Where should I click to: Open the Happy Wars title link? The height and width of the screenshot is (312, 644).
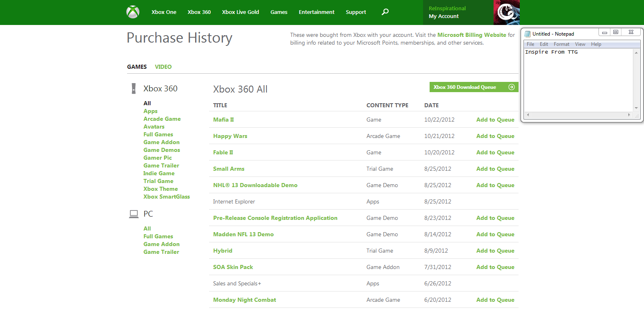(x=230, y=136)
